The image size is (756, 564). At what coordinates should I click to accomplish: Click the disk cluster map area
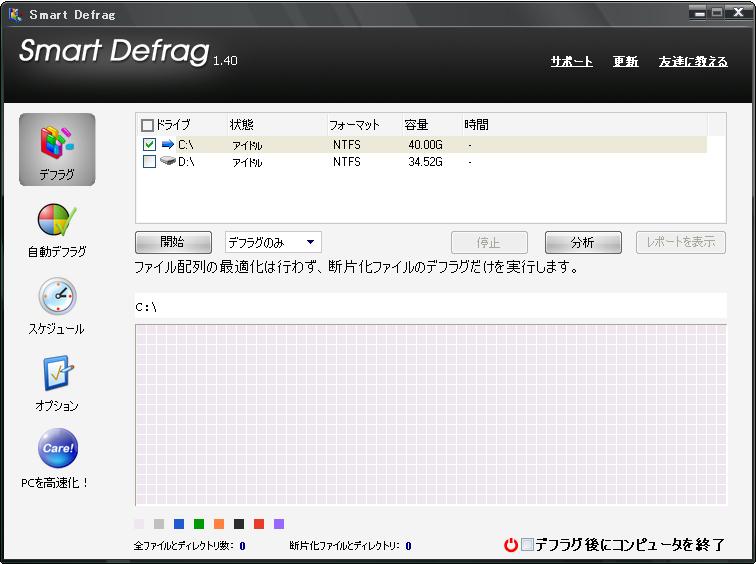click(431, 415)
